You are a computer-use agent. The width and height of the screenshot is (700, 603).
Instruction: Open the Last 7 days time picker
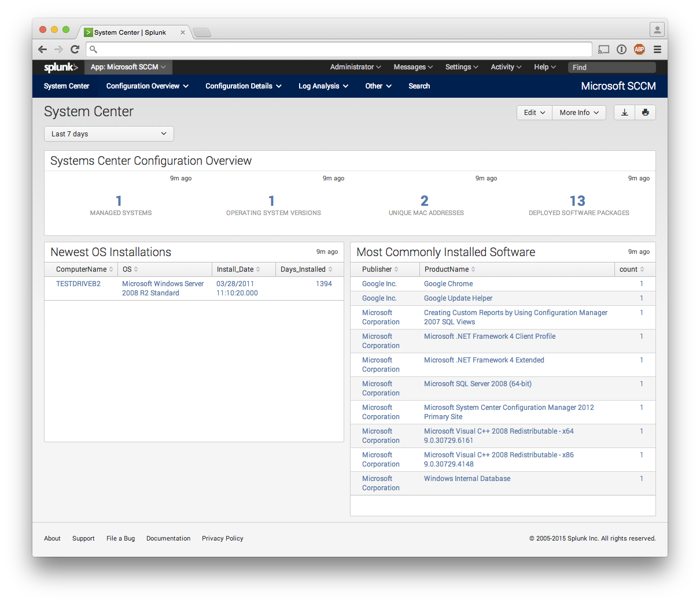(109, 134)
